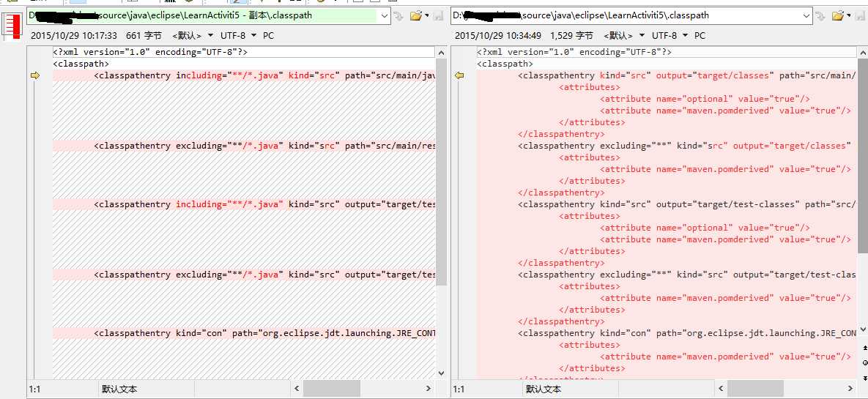Click the yellow difference arrow in left gutter
Screen dimensions: 868x399
point(35,75)
